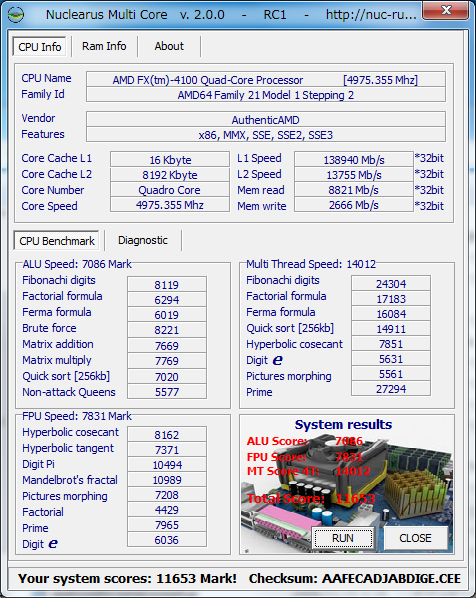Click the System results heading
This screenshot has height=598, width=476.
click(343, 424)
